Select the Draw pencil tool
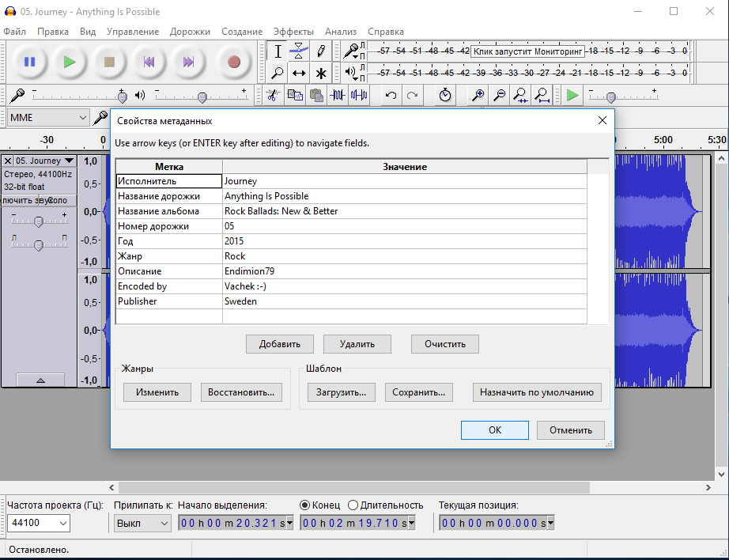Image resolution: width=729 pixels, height=560 pixels. [x=320, y=51]
